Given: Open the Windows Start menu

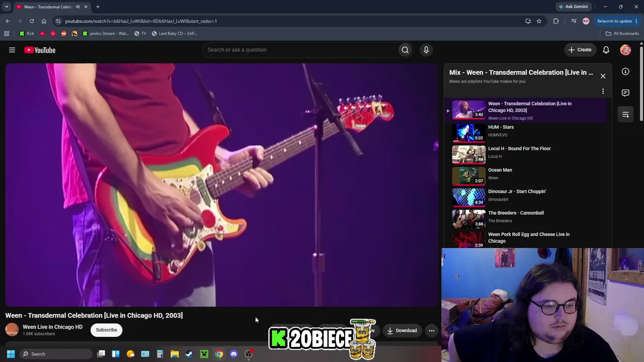Looking at the screenshot, I should coord(11,354).
